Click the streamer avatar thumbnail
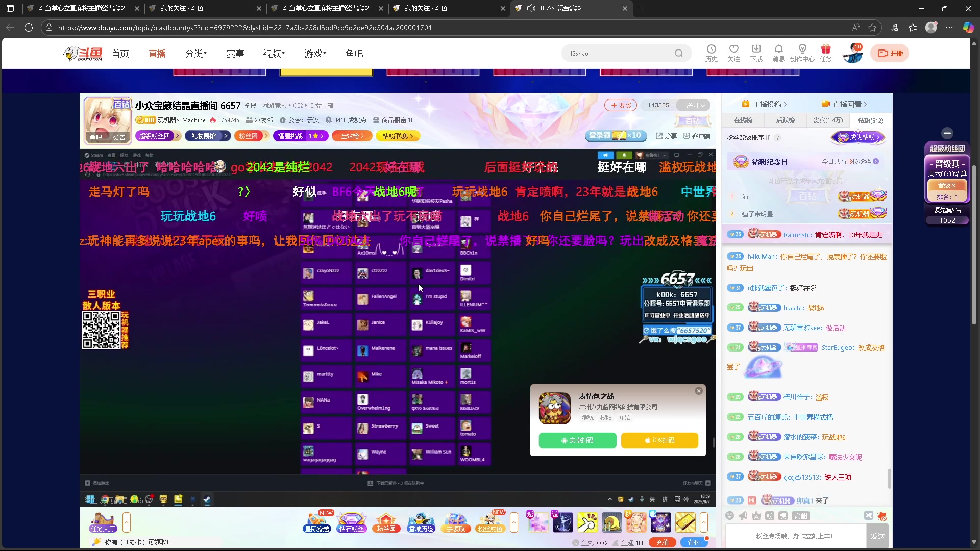Screen dimensions: 980x551 click(107, 120)
